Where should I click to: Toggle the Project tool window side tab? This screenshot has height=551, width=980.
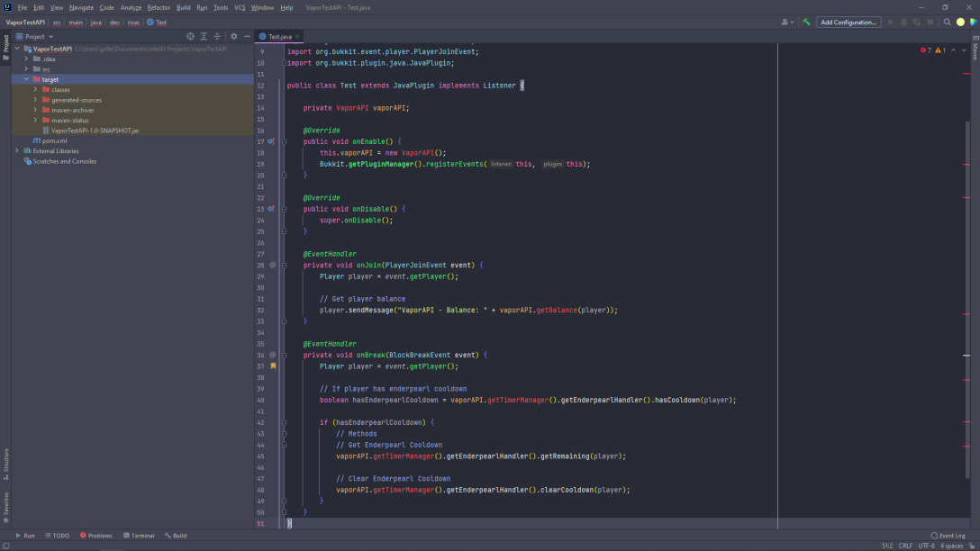click(x=5, y=48)
